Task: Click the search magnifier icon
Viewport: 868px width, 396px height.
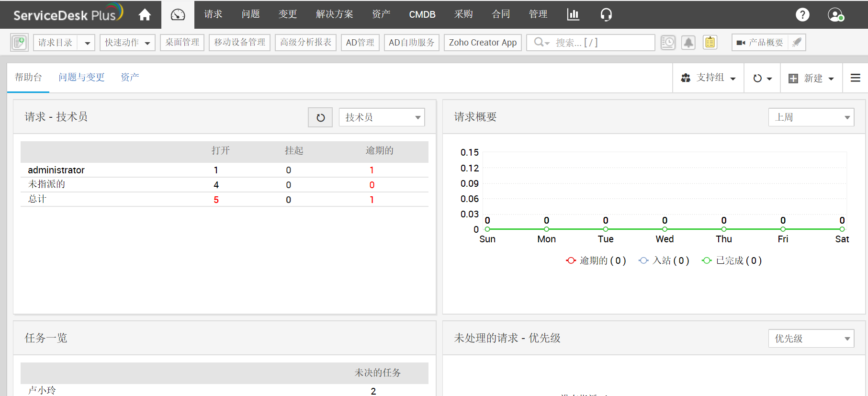Action: pyautogui.click(x=540, y=42)
